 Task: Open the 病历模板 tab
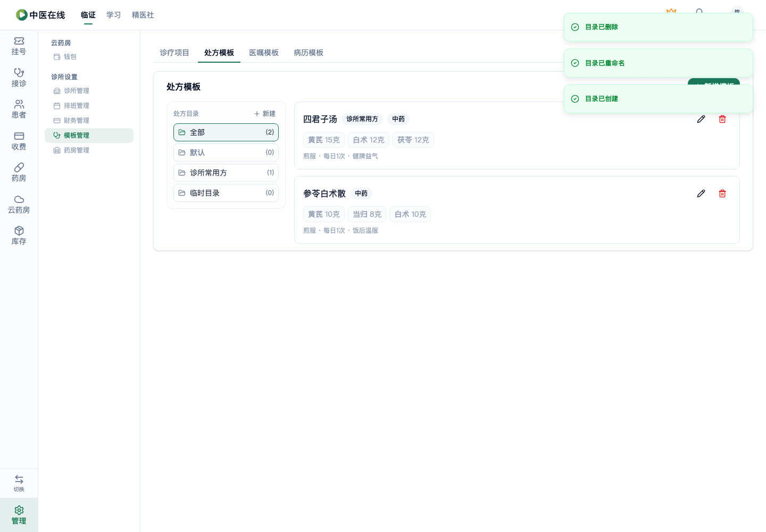click(309, 53)
